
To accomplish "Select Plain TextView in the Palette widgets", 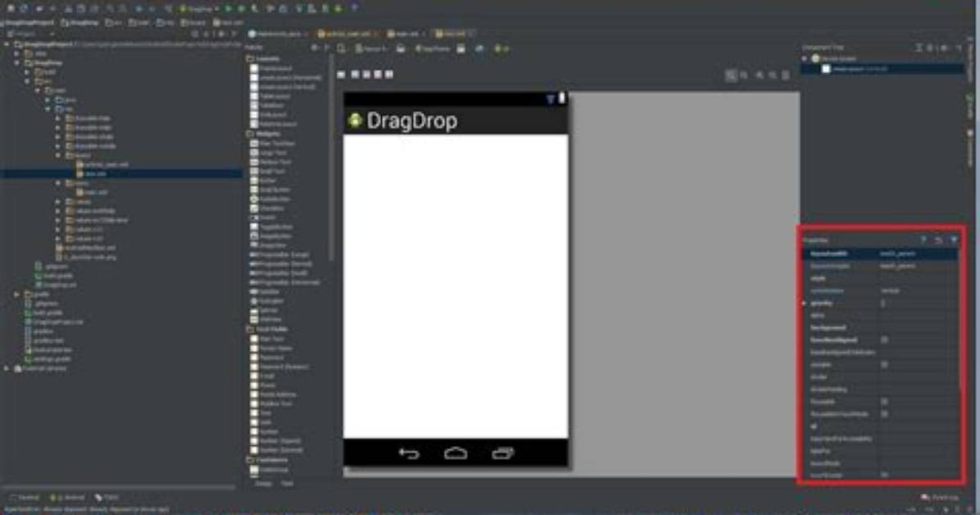I will click(x=272, y=144).
